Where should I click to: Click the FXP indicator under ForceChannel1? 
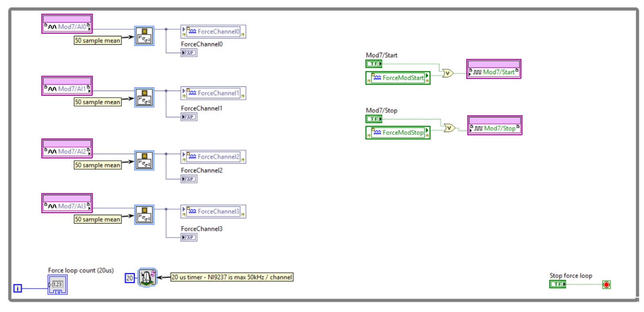coord(189,117)
